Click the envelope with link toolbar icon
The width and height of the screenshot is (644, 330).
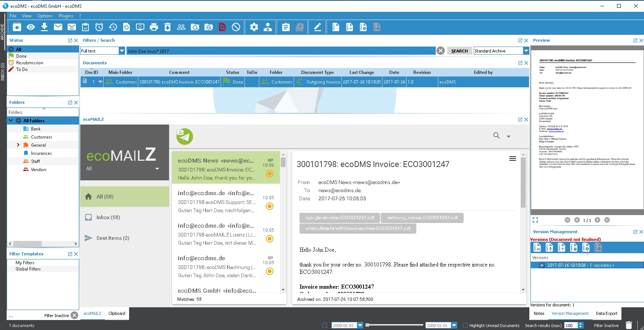point(72,27)
